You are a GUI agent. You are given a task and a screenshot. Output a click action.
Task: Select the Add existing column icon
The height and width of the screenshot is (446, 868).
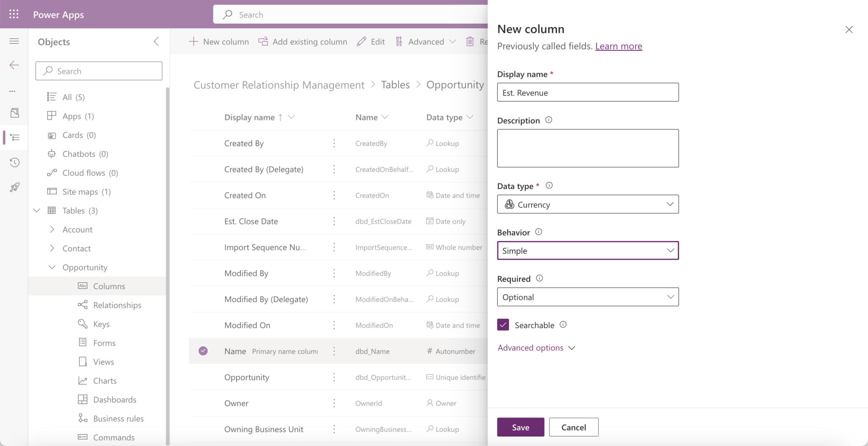[x=263, y=41]
